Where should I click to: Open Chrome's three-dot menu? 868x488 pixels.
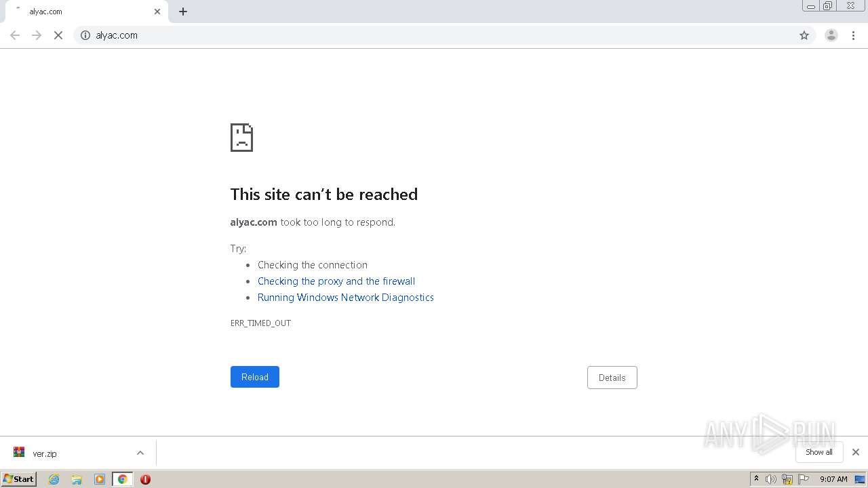(854, 35)
